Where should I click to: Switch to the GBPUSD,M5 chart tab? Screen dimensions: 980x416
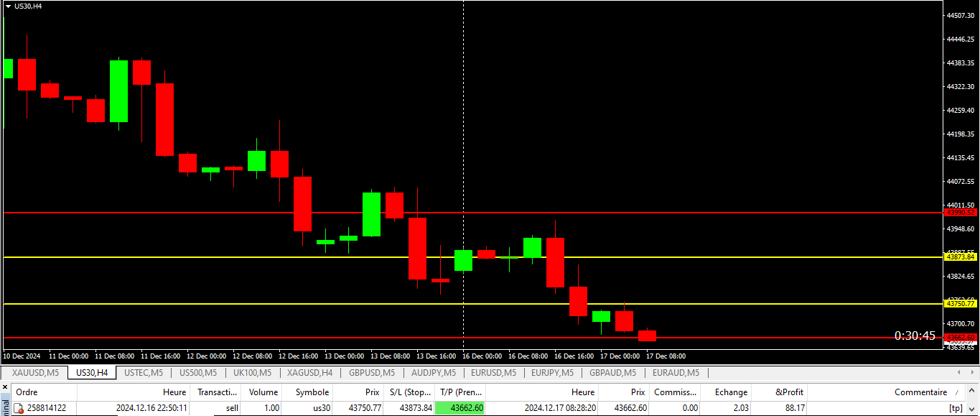pyautogui.click(x=372, y=372)
